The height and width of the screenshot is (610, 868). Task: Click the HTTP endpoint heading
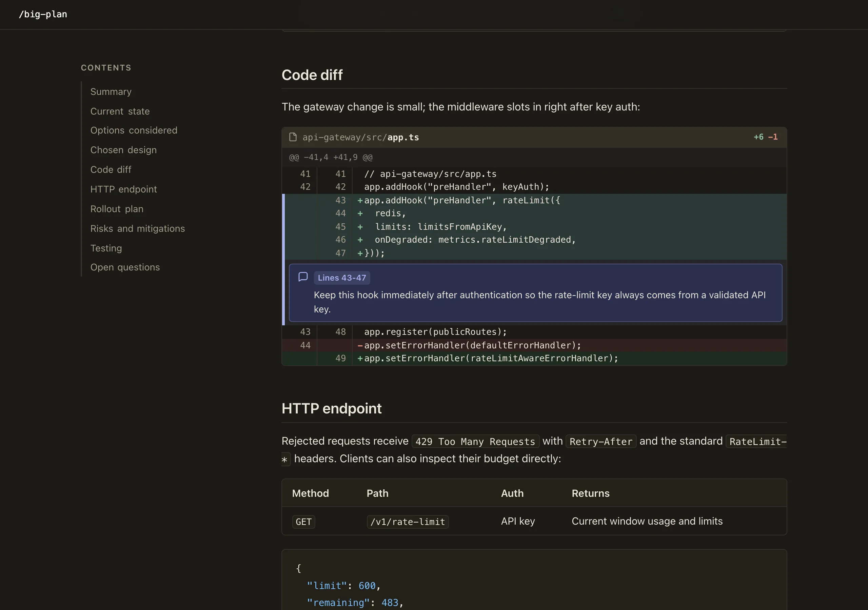(x=332, y=408)
